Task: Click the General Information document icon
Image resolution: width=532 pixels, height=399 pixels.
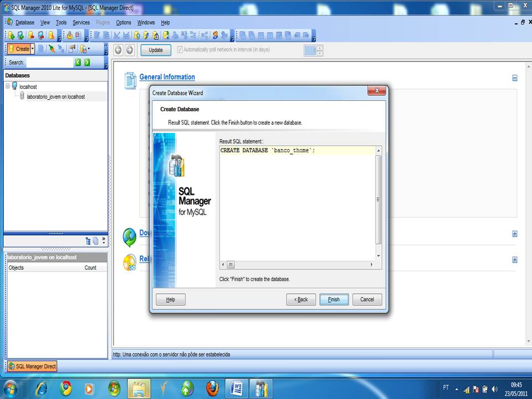Action: 130,80
